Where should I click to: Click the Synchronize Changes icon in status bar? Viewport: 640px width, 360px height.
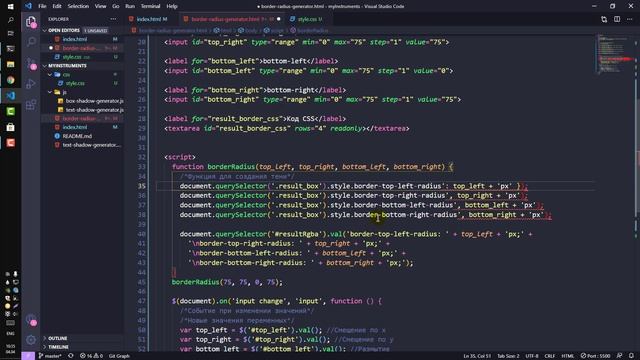point(71,356)
